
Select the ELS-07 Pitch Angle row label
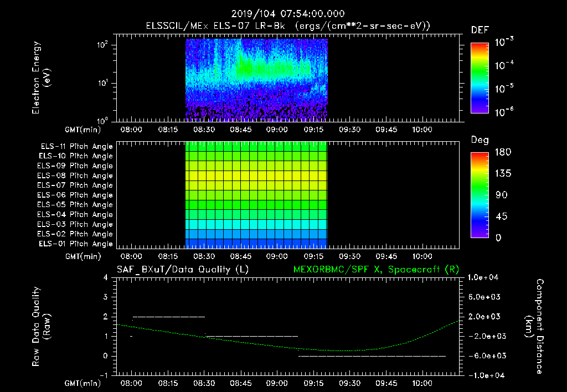click(x=75, y=185)
